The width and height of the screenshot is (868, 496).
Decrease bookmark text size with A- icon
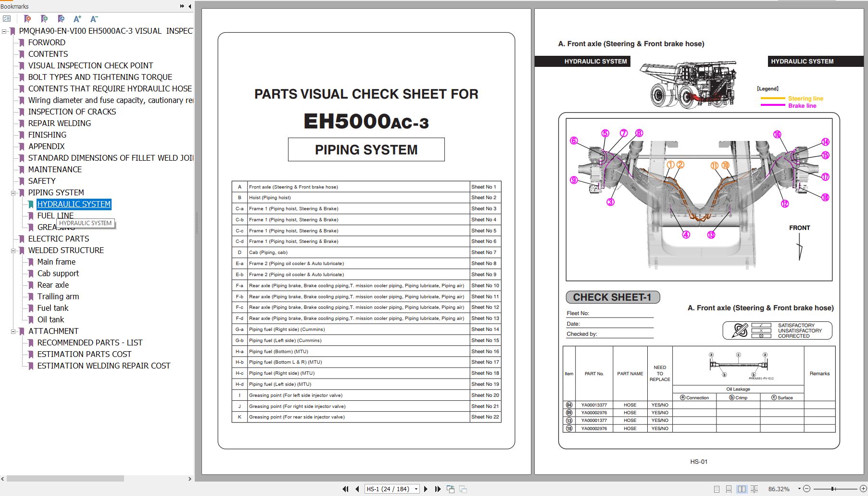tap(94, 18)
